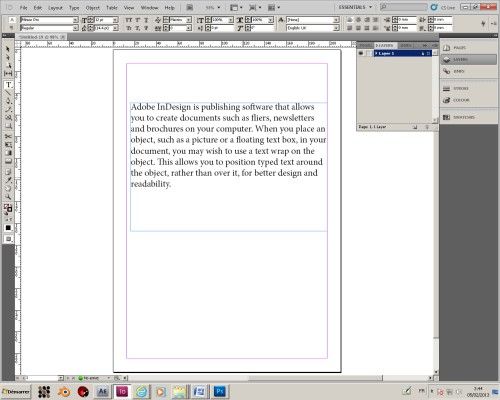Switch to the Untitled document tab

pyautogui.click(x=42, y=37)
